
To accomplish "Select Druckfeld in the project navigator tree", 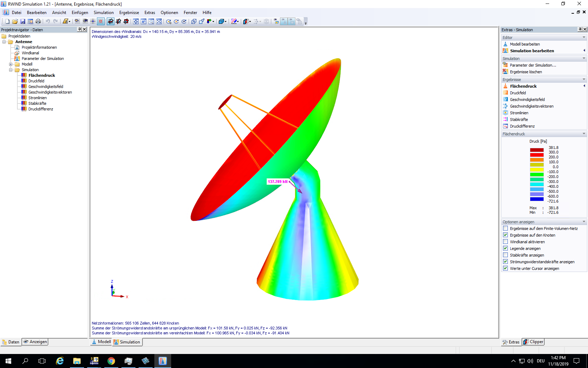I will [36, 81].
